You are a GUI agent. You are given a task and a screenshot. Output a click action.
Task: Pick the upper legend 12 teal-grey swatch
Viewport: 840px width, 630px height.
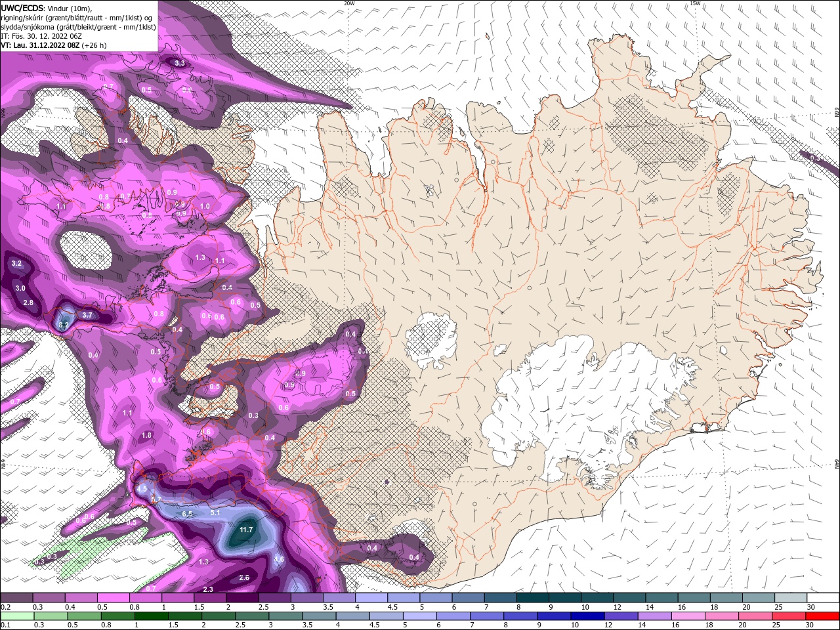pyautogui.click(x=630, y=598)
